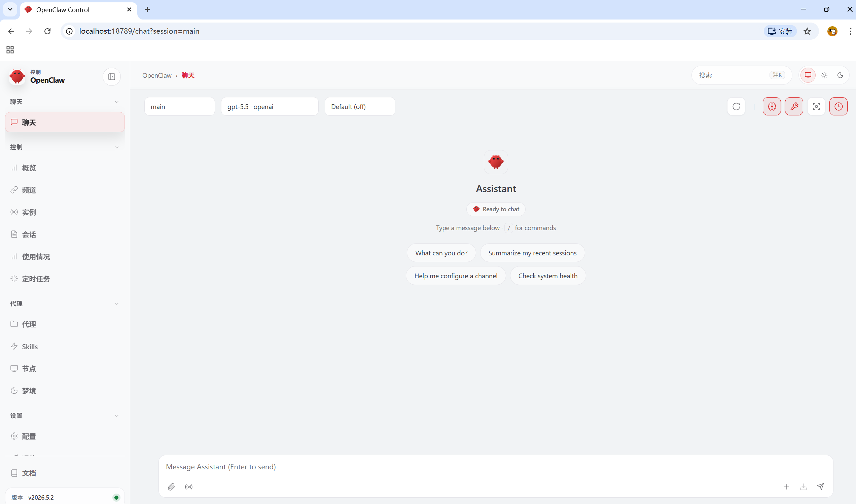Open the 实例 instances page
The height and width of the screenshot is (504, 856).
pos(65,212)
